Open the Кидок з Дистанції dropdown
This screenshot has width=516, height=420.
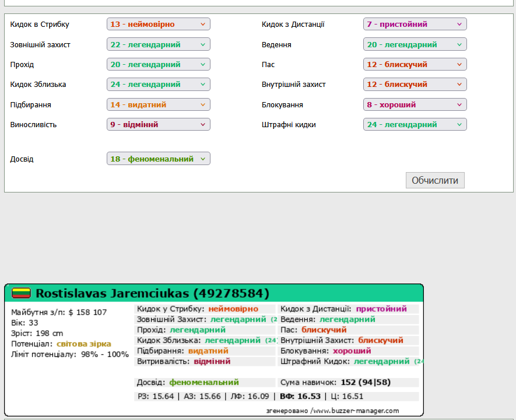[415, 24]
